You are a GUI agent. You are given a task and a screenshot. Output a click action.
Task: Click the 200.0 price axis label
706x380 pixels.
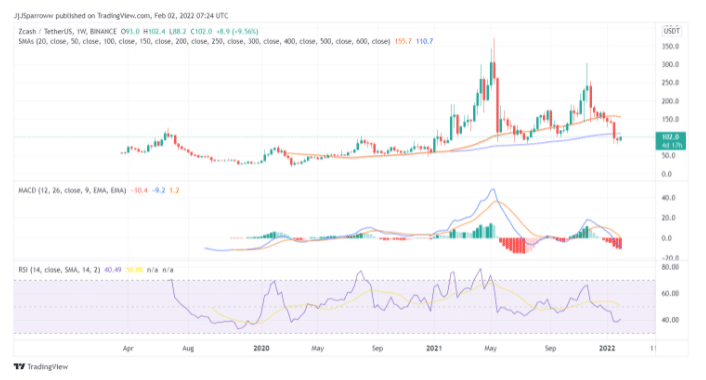(670, 101)
